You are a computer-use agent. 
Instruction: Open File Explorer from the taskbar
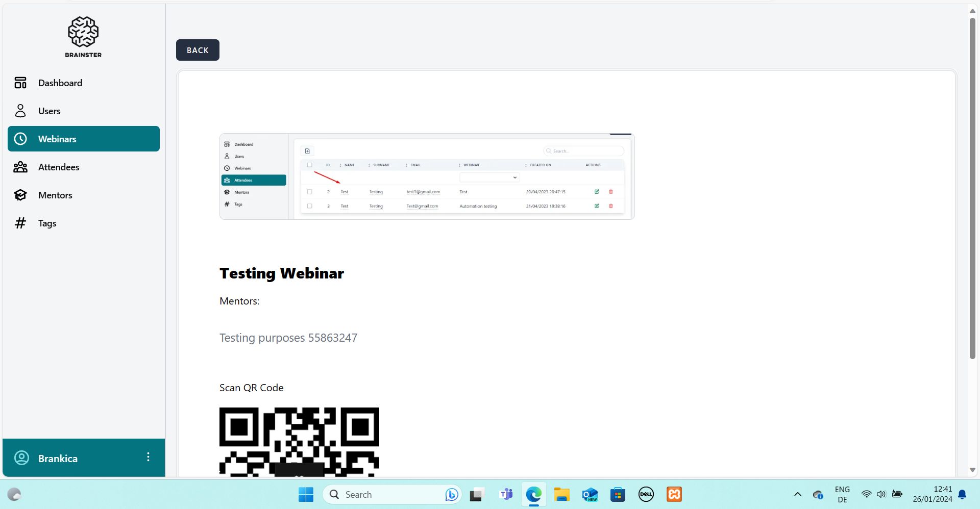[561, 494]
